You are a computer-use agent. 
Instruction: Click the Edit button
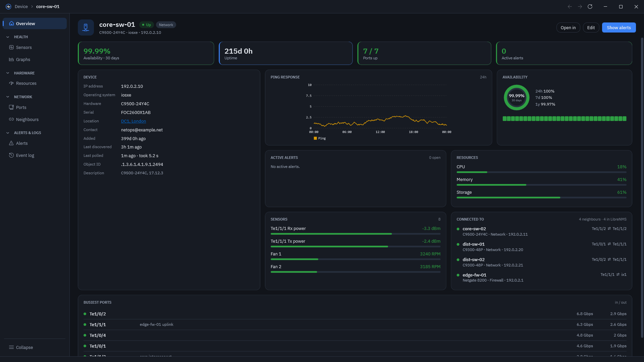pyautogui.click(x=591, y=27)
